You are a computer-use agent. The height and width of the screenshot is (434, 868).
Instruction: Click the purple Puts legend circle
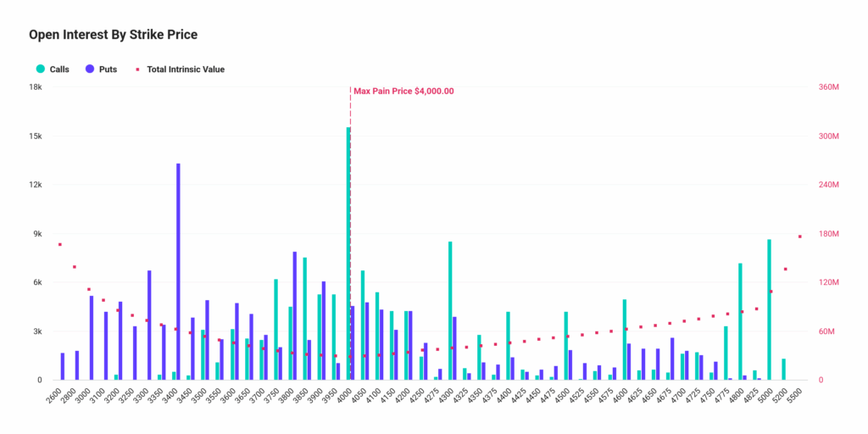click(x=90, y=70)
